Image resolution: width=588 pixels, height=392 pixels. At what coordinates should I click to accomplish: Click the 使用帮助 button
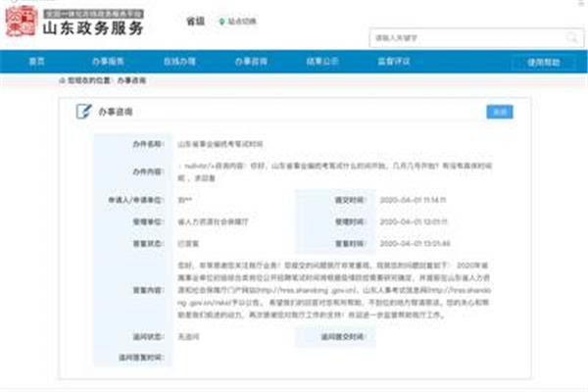(x=544, y=63)
